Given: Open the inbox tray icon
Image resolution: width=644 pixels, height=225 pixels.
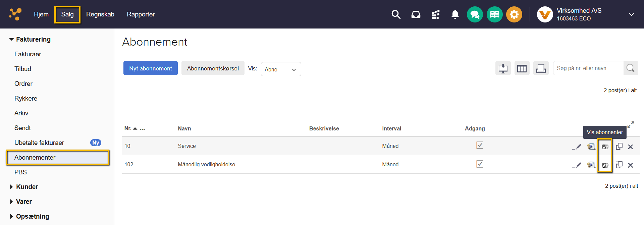Looking at the screenshot, I should 416,14.
